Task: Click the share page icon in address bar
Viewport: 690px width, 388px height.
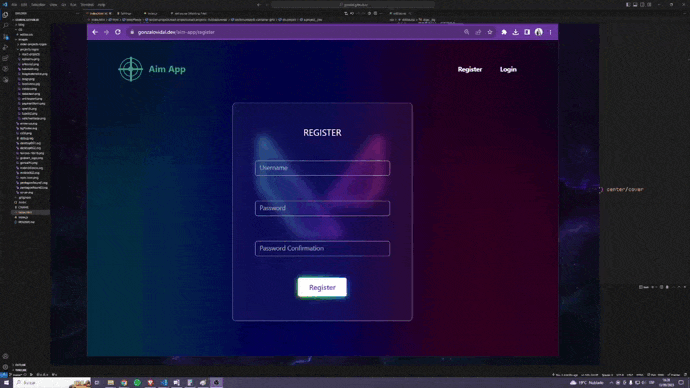Action: pyautogui.click(x=478, y=32)
